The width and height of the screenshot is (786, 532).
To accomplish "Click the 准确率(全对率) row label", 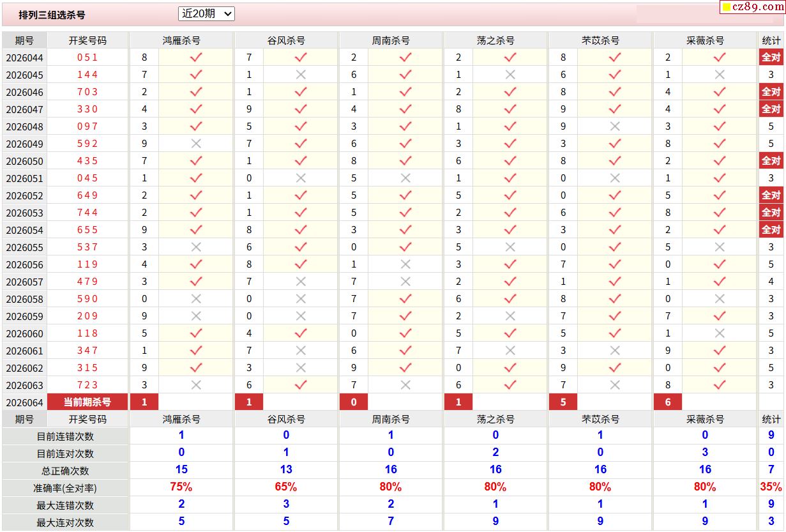I will (65, 488).
